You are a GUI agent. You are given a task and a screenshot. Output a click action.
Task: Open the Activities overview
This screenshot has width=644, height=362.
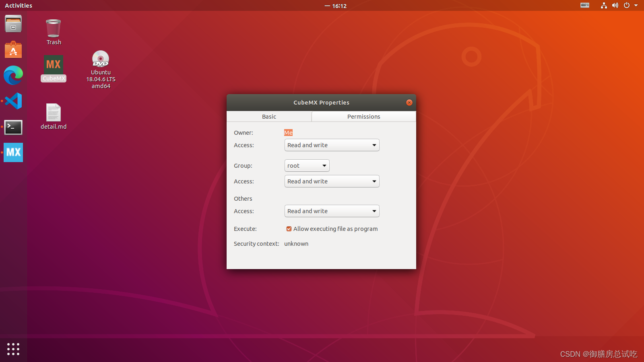tap(18, 5)
